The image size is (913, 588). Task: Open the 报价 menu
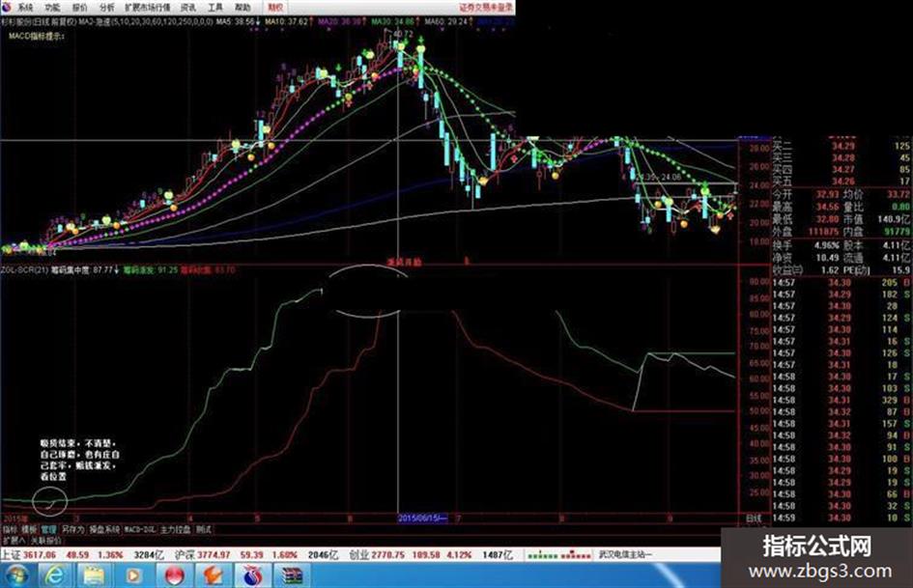(x=80, y=8)
